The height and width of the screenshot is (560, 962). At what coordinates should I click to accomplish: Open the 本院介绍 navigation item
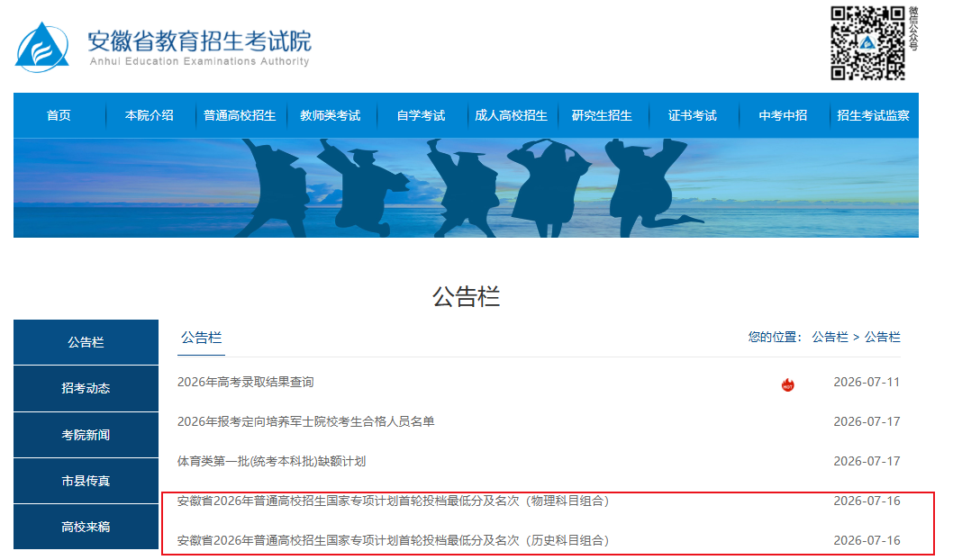[150, 115]
